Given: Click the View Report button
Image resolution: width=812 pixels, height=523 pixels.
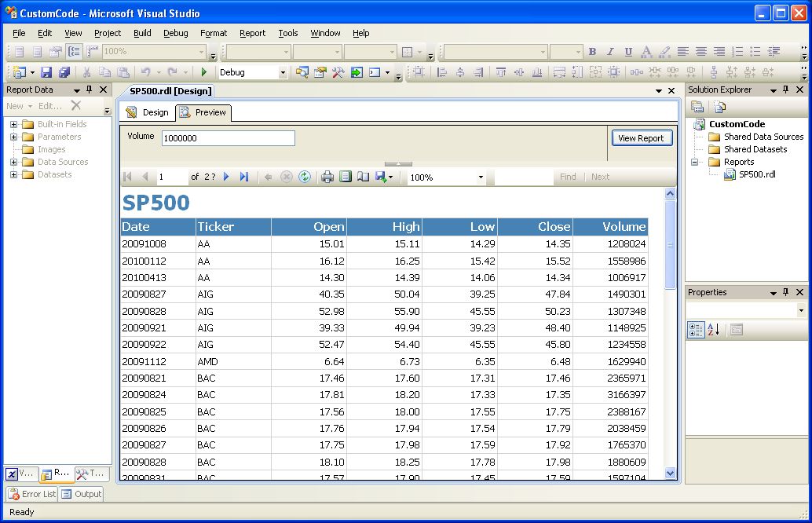Looking at the screenshot, I should pos(641,138).
